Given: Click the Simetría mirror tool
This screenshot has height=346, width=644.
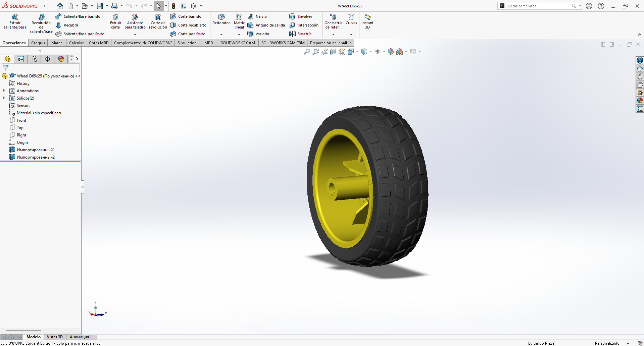Looking at the screenshot, I should 301,34.
